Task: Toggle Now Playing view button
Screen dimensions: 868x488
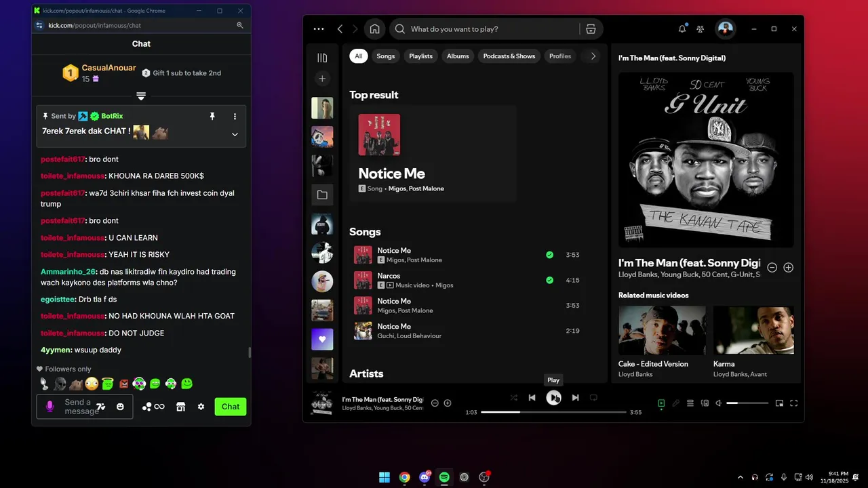Action: click(x=661, y=403)
